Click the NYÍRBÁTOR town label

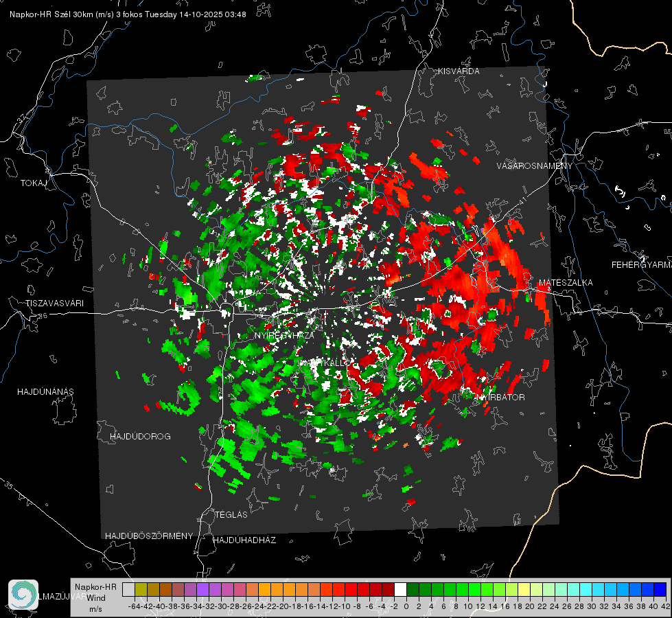500,398
